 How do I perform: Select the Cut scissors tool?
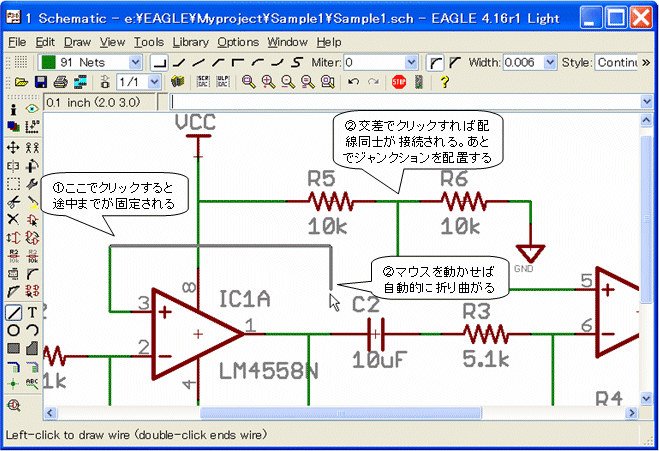13,202
